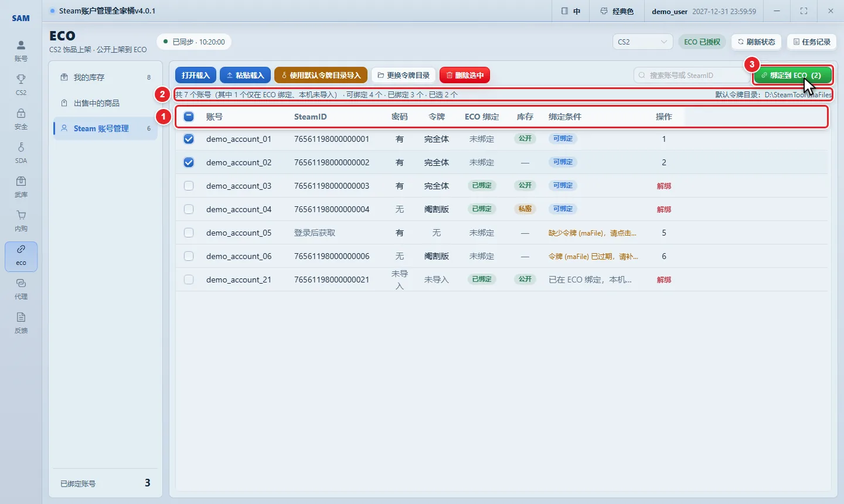The image size is (844, 504).
Task: Click 使用默认令牌目录导入 button
Action: coord(321,75)
